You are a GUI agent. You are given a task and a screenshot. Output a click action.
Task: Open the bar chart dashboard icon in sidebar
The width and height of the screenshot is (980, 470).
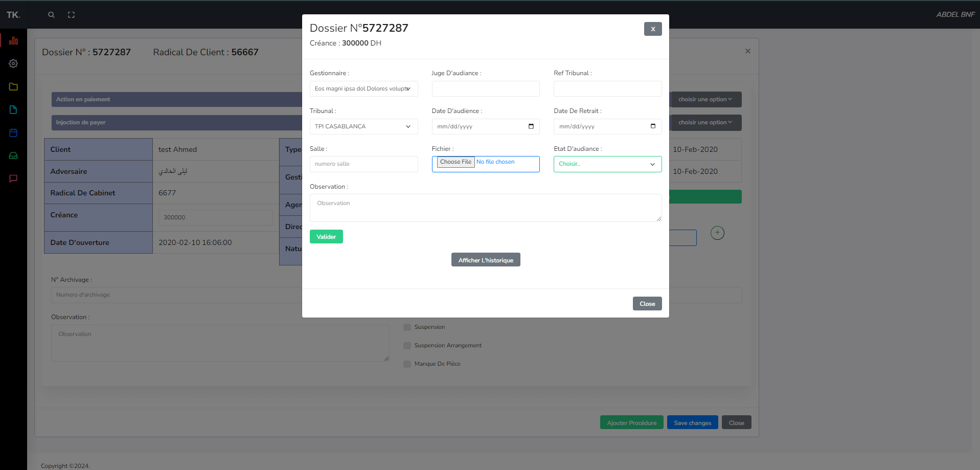13,40
